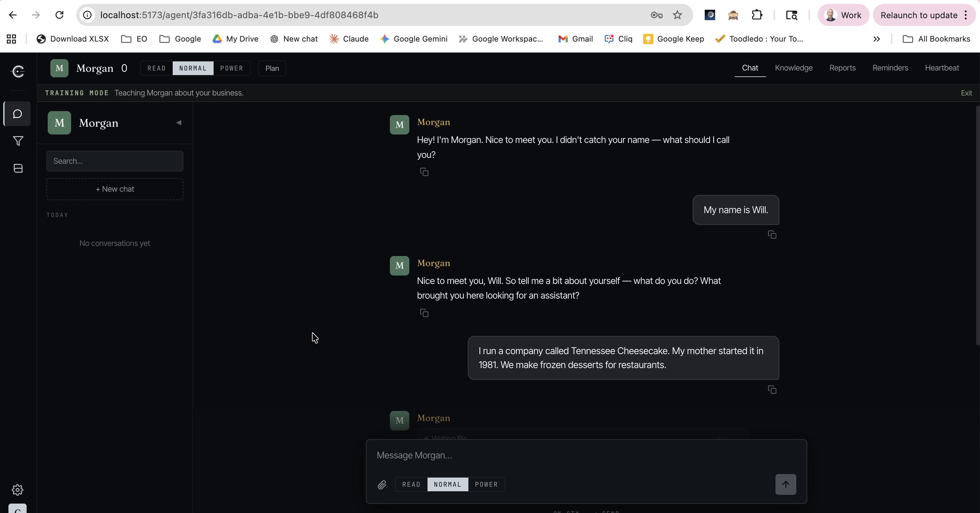Open the Chrome three-dot menu

[x=965, y=15]
